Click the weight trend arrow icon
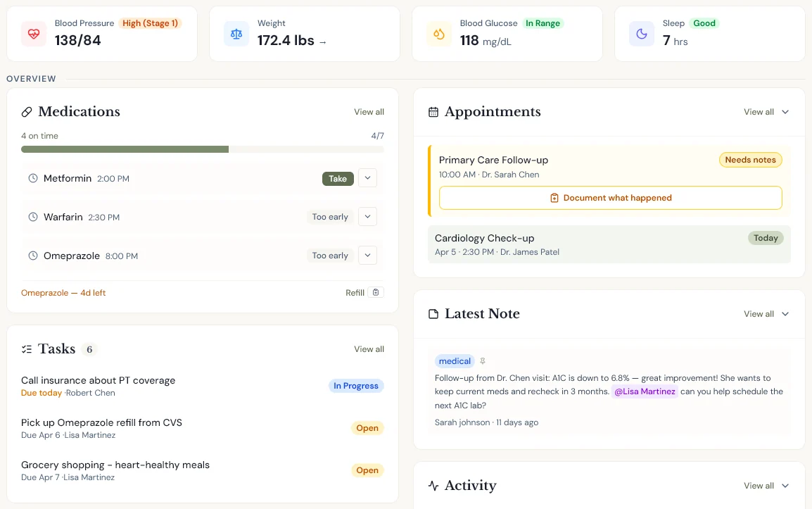Screen dimensions: 812x509 (x=323, y=42)
